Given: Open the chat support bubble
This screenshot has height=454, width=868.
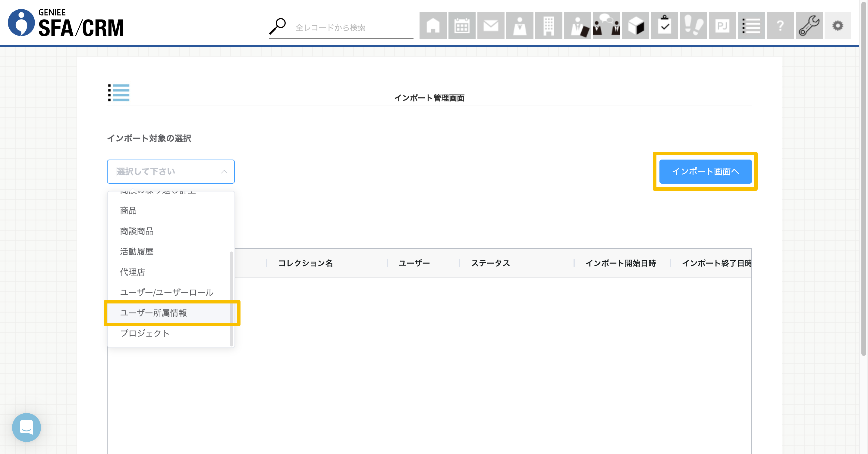Looking at the screenshot, I should 26,428.
